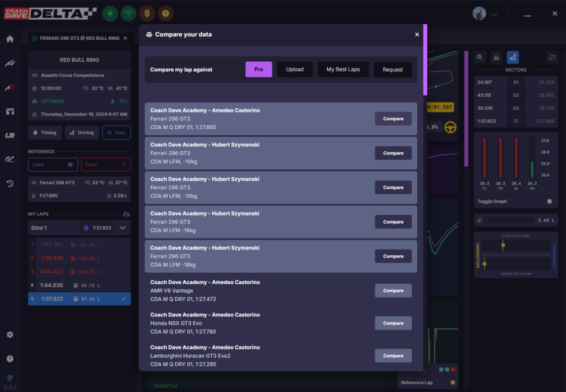Select lap 1 with time 1:52.762
The height and width of the screenshot is (392, 566).
(x=80, y=245)
